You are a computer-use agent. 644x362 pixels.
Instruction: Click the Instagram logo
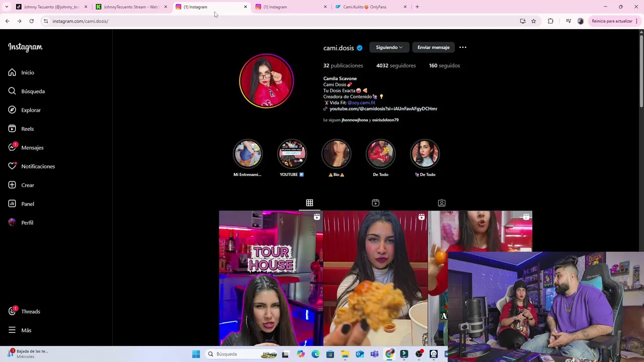[25, 47]
